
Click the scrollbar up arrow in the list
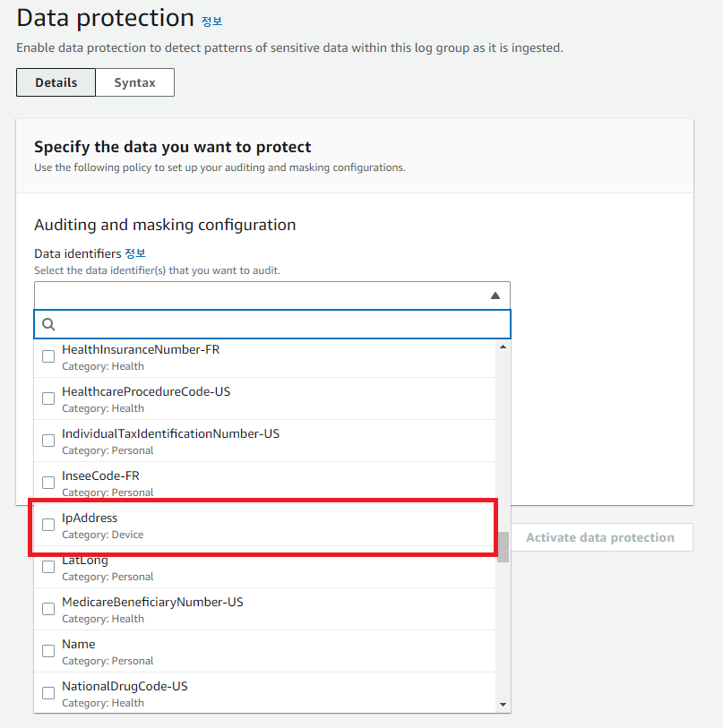(503, 347)
